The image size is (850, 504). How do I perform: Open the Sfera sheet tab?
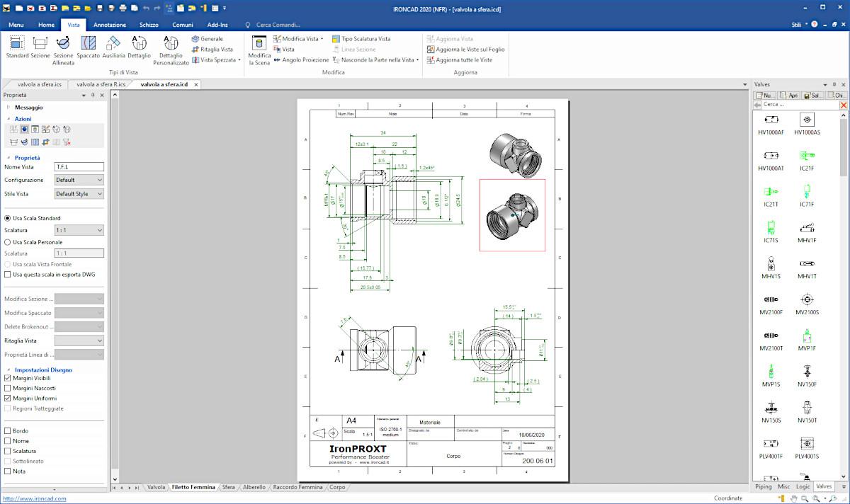click(x=228, y=488)
